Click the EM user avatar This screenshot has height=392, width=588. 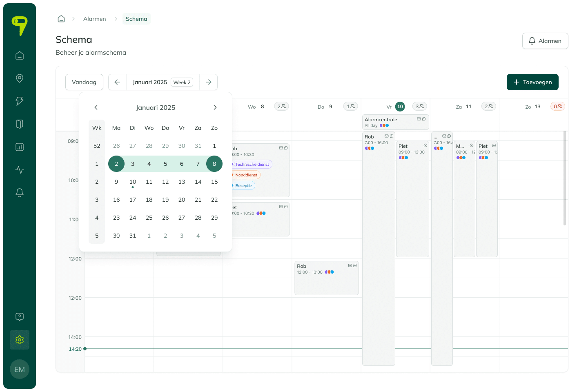coord(20,369)
